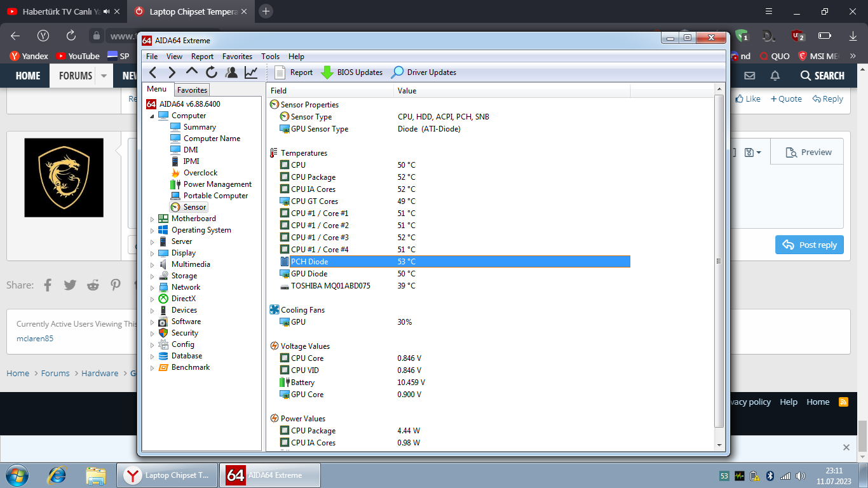The height and width of the screenshot is (488, 868).
Task: Click the Field column header
Action: point(330,91)
